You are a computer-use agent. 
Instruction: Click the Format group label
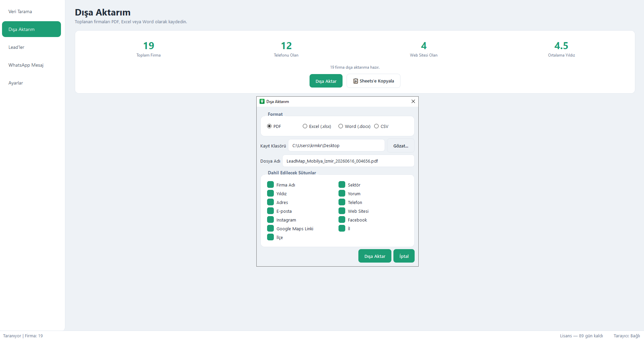(275, 114)
